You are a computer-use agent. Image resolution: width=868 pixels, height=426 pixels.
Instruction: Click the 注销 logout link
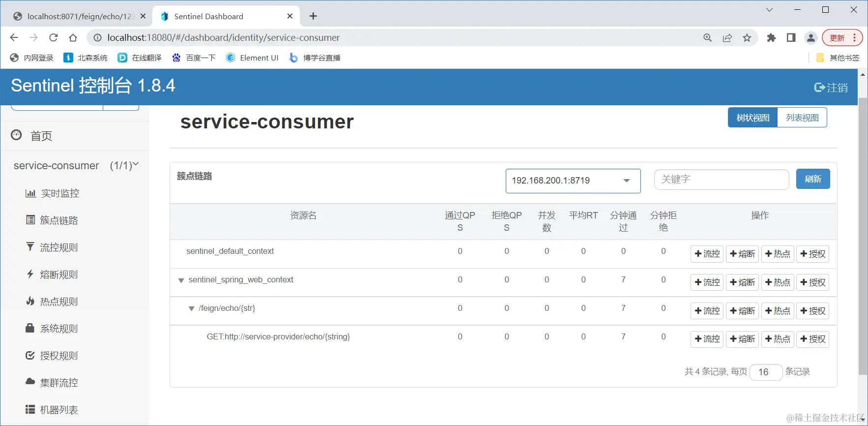pyautogui.click(x=831, y=88)
